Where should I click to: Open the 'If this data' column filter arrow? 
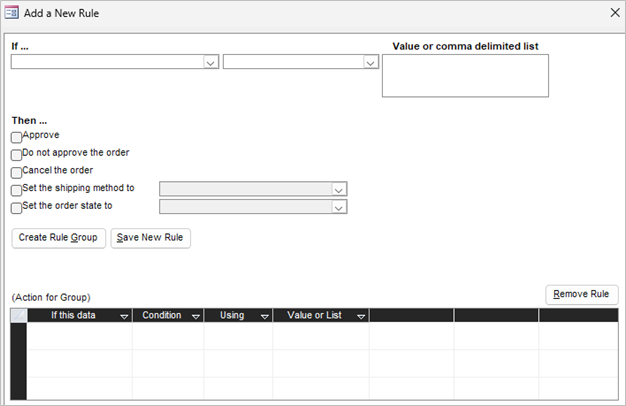point(124,316)
